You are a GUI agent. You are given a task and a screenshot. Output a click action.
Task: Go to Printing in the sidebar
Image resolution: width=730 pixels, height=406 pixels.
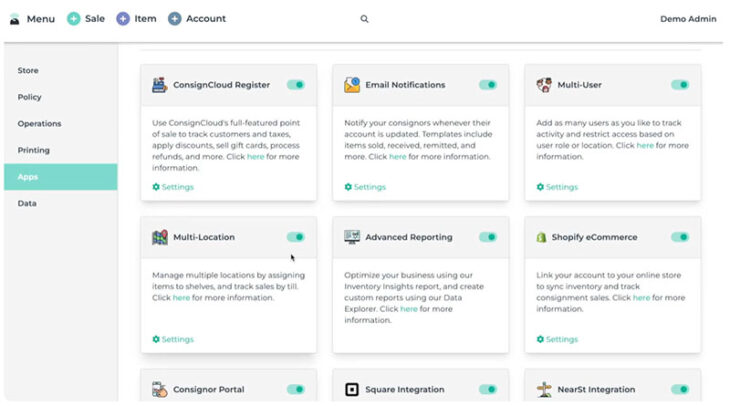coord(34,150)
